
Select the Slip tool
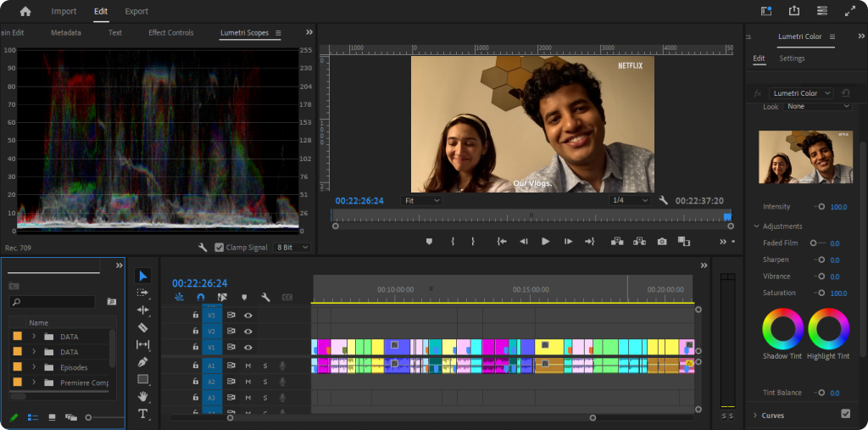pyautogui.click(x=142, y=344)
